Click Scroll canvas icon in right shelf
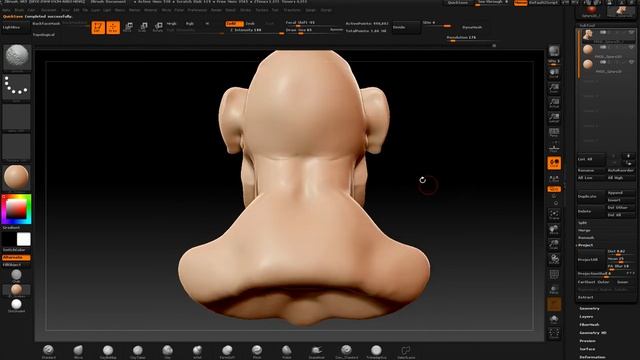This screenshot has height=360, width=640. click(554, 73)
